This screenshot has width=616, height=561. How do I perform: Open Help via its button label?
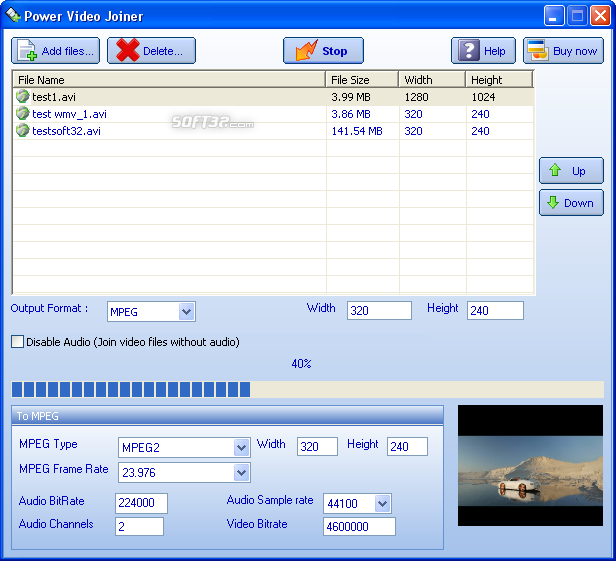point(495,51)
